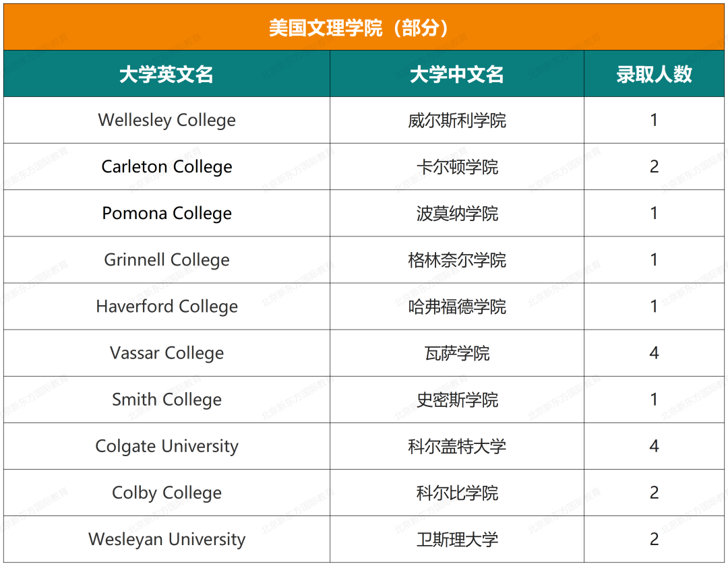Select the admit count in the Wellesley College row
The height and width of the screenshot is (566, 728).
pyautogui.click(x=654, y=120)
